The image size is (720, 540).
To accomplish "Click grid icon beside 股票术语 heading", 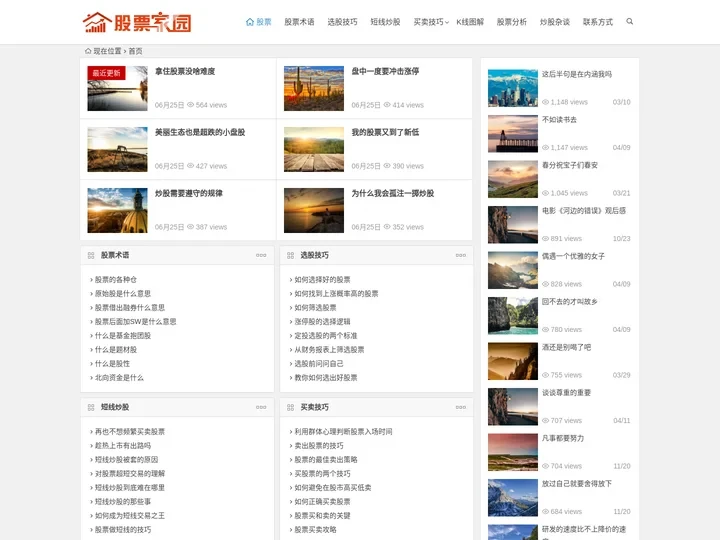I will 91,255.
